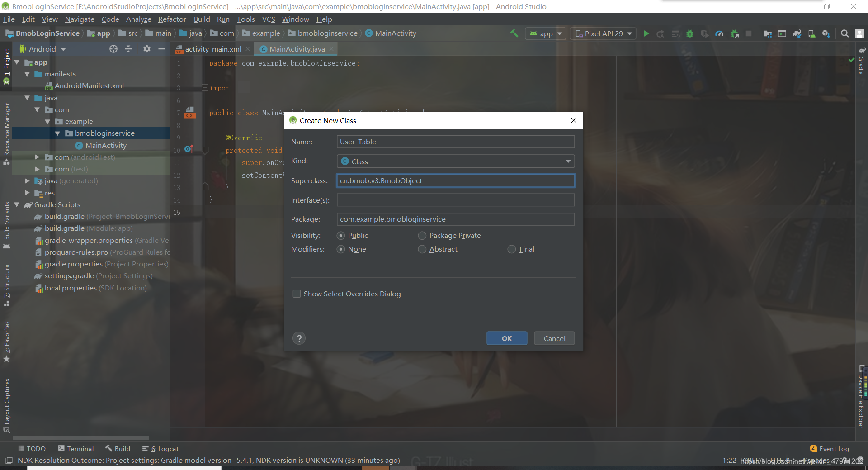The width and height of the screenshot is (868, 470).
Task: Click the user account avatar icon
Action: tap(859, 33)
